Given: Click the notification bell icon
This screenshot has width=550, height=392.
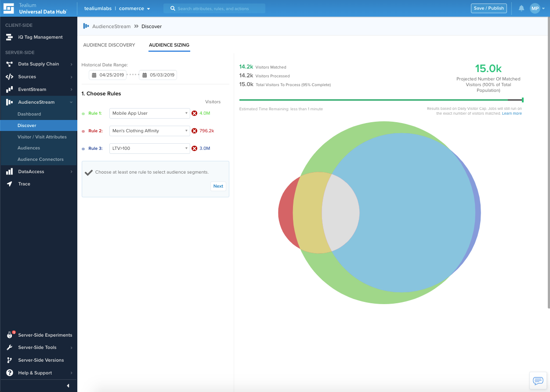Looking at the screenshot, I should point(521,8).
